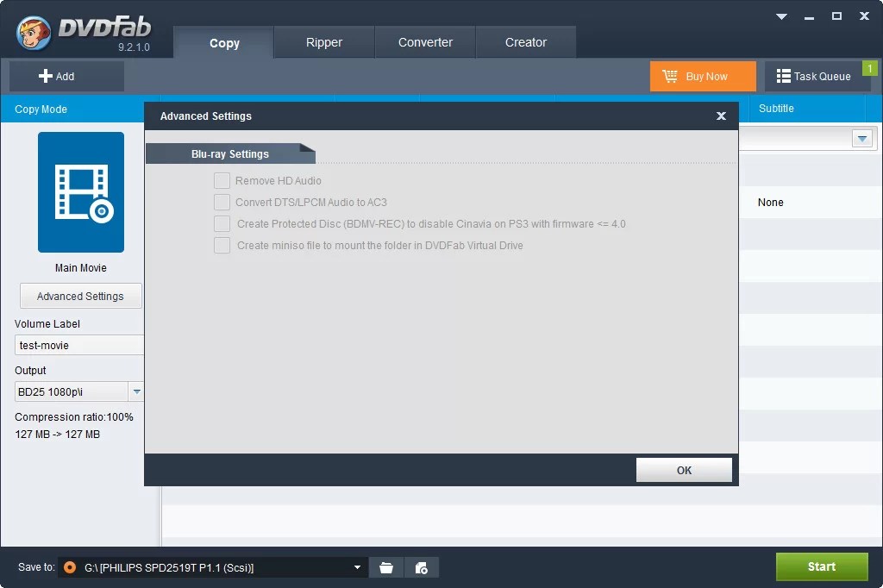883x588 pixels.
Task: Open the output folder browse icon
Action: (x=386, y=567)
